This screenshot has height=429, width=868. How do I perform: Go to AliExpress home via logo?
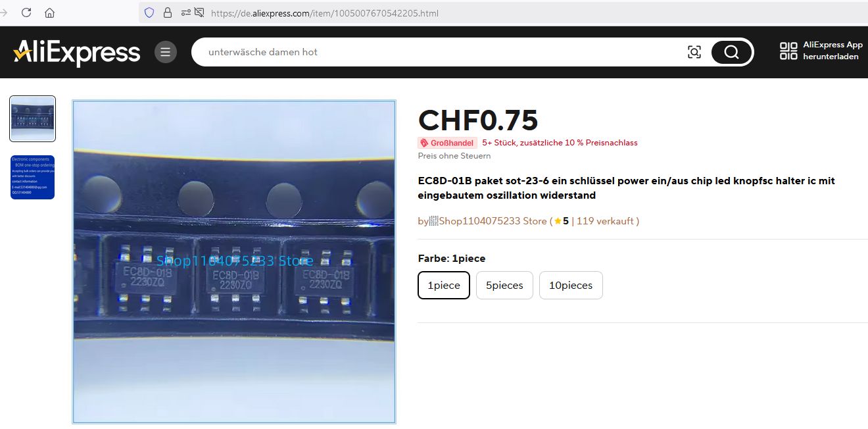[x=76, y=53]
